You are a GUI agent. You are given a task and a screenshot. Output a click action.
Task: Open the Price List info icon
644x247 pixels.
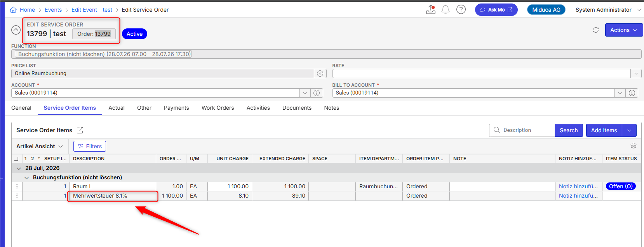click(320, 74)
